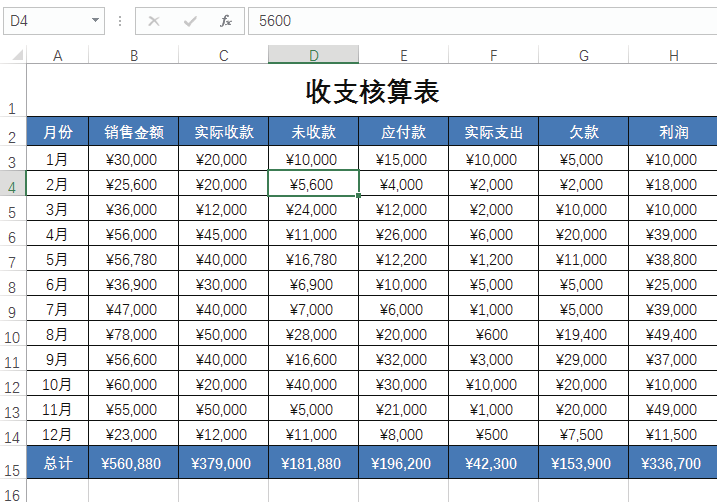Select column C header

(x=224, y=55)
